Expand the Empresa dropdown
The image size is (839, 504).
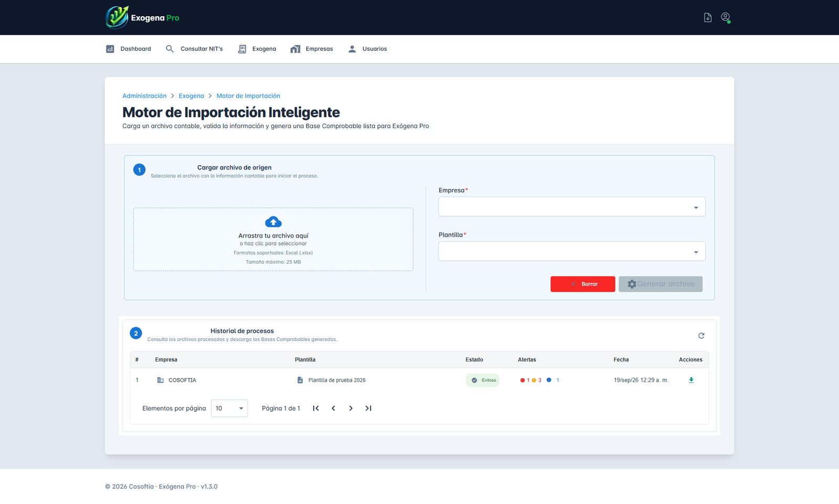(572, 207)
